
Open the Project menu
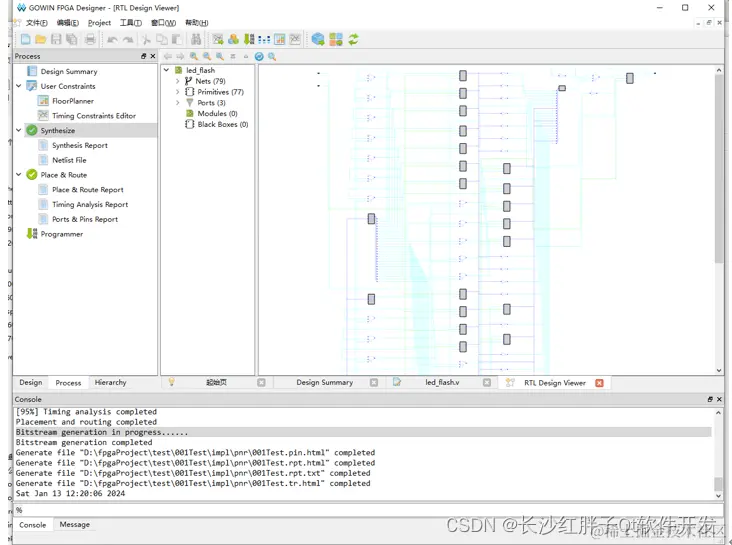(x=99, y=22)
